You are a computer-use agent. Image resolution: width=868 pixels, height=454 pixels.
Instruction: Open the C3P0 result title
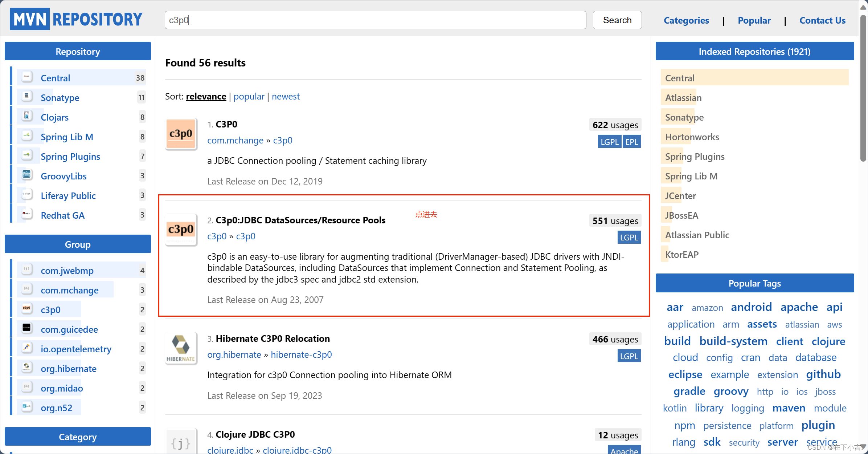pyautogui.click(x=226, y=124)
